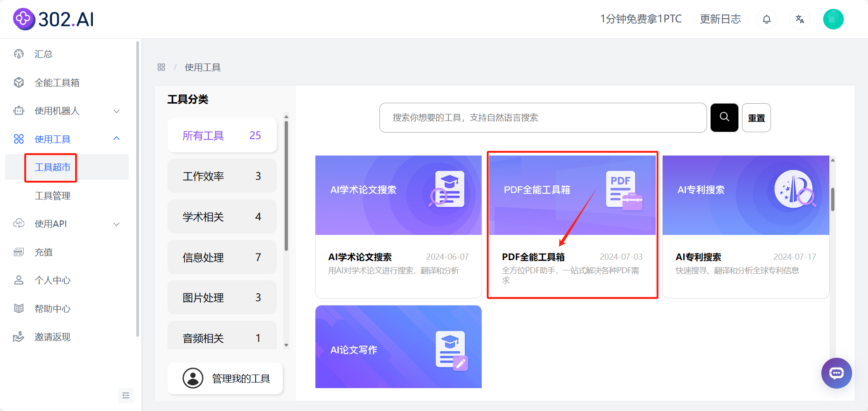
Task: Click the 汇总 dashboard icon
Action: [x=19, y=54]
